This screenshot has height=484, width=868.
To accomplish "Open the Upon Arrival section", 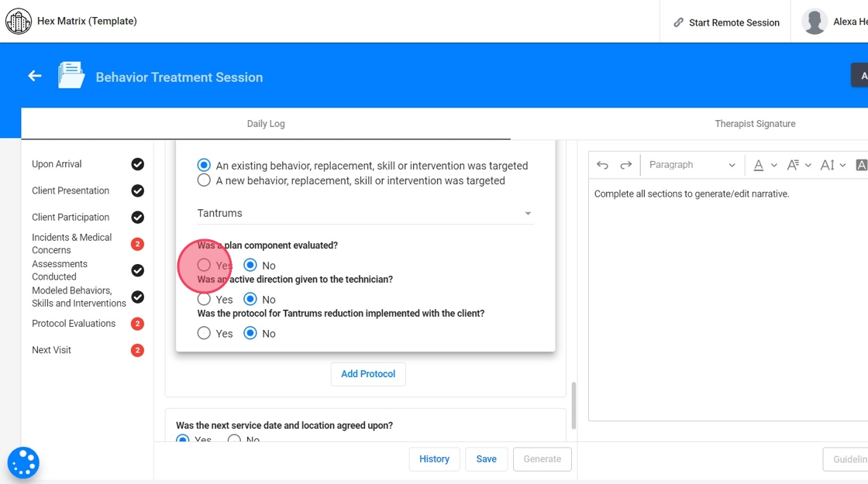I will pyautogui.click(x=57, y=164).
